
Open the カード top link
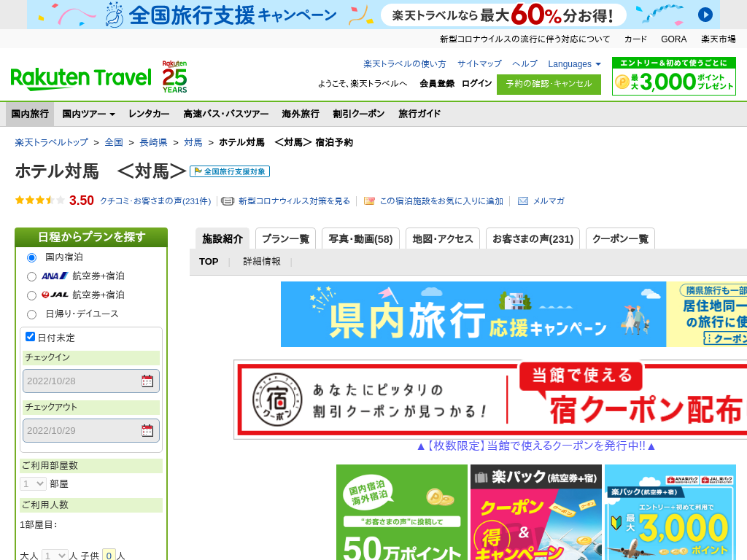[635, 39]
